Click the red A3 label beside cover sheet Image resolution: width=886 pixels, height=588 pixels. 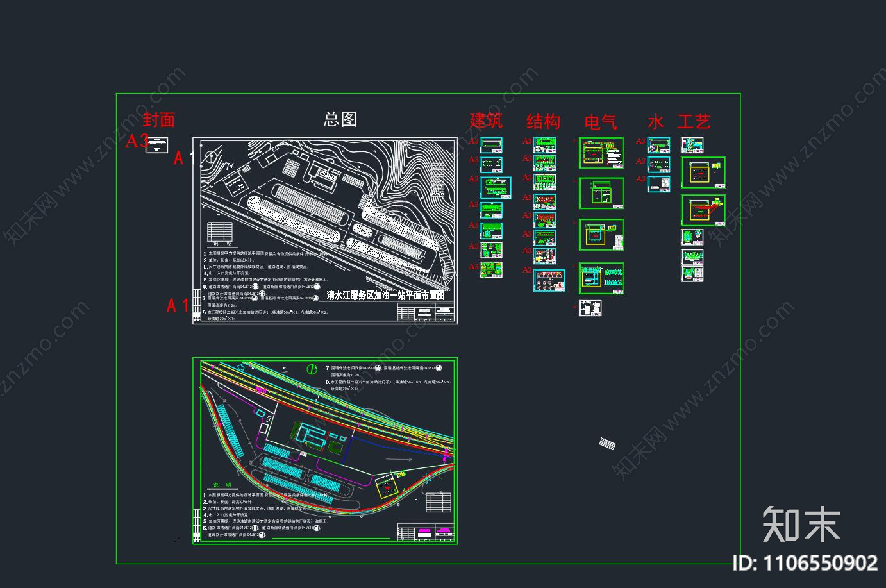137,141
